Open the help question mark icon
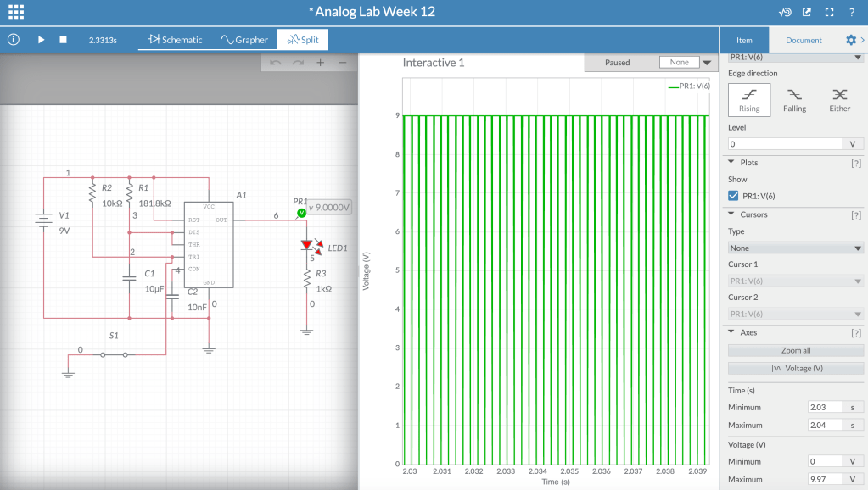This screenshot has width=868, height=490. [852, 12]
